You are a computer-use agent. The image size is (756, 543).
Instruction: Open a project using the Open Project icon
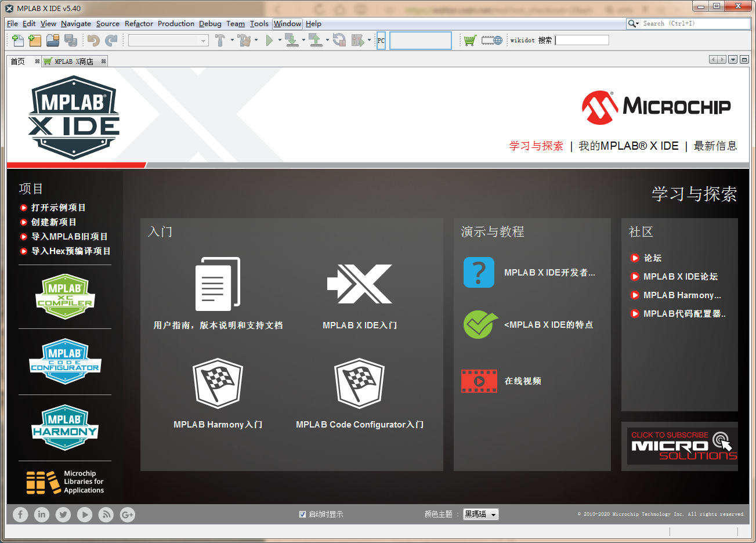(51, 41)
